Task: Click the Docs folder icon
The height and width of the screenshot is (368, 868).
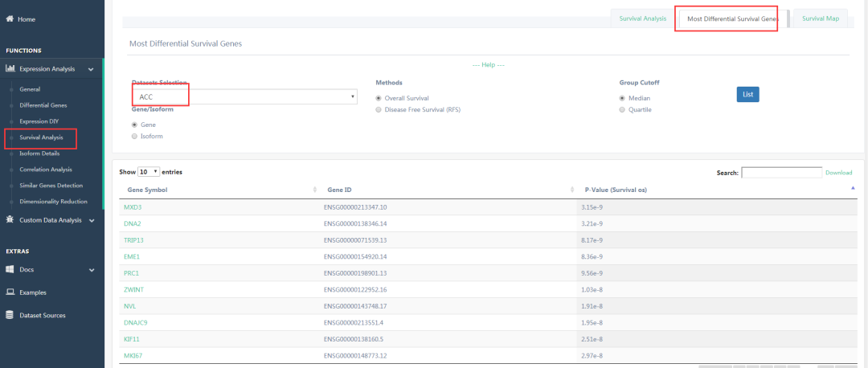Action: tap(10, 270)
